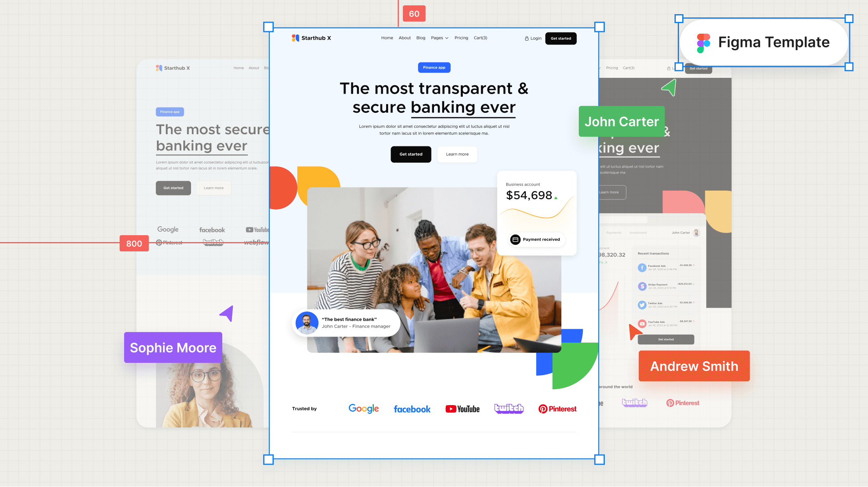Viewport: 868px width, 487px height.
Task: Click the About menu item
Action: (x=404, y=38)
